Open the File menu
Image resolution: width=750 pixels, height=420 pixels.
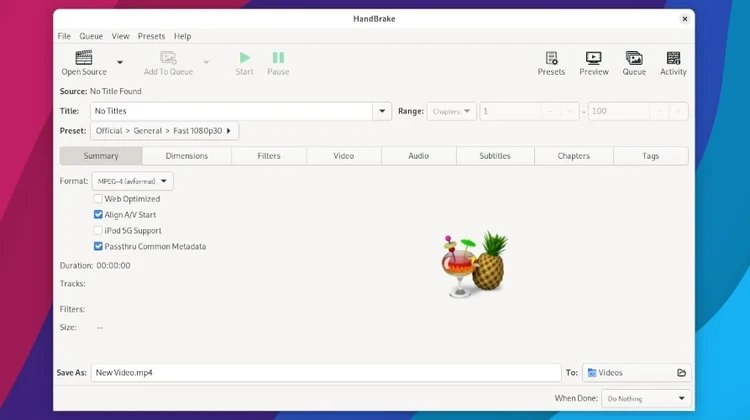point(64,36)
